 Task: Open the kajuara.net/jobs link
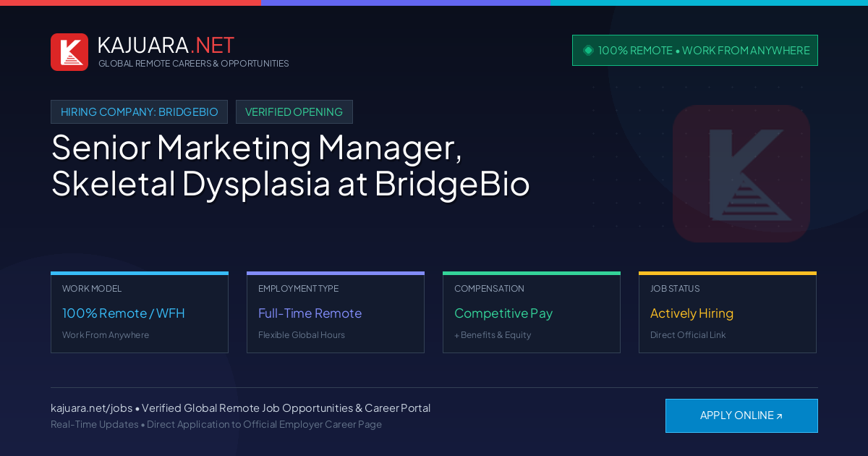(x=91, y=408)
